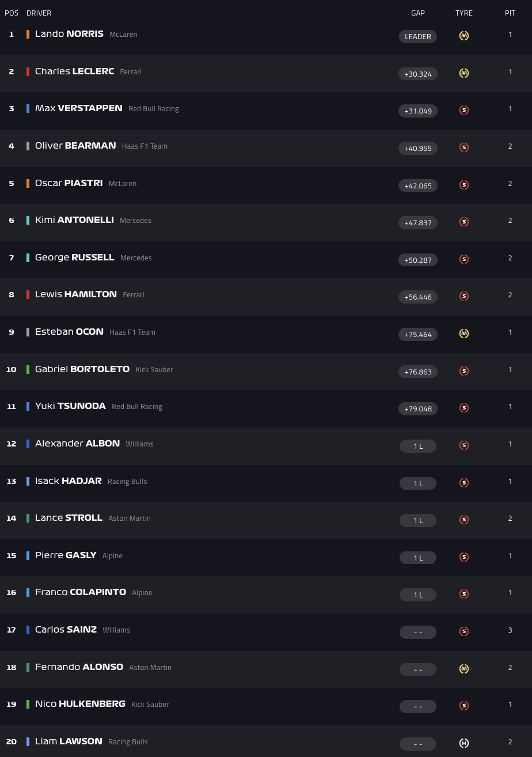Select the PIT column header
This screenshot has height=757, width=532.
(510, 13)
